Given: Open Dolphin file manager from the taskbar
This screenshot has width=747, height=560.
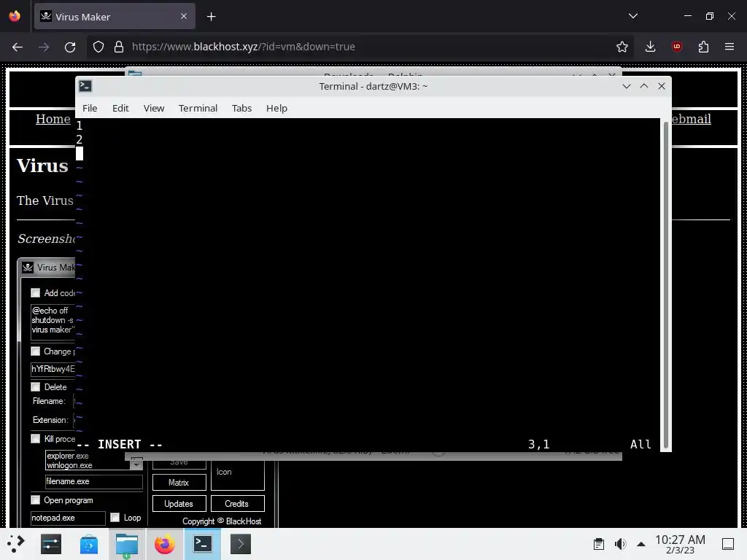Looking at the screenshot, I should tap(127, 544).
